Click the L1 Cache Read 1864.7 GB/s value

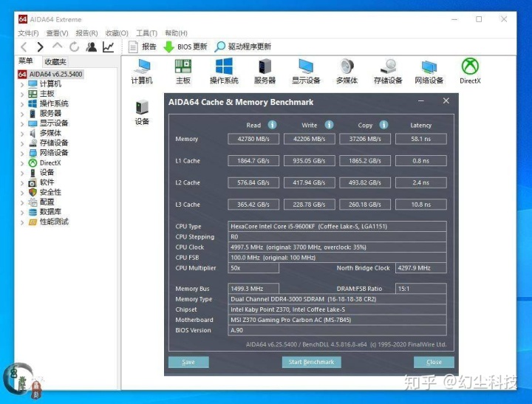tap(253, 161)
